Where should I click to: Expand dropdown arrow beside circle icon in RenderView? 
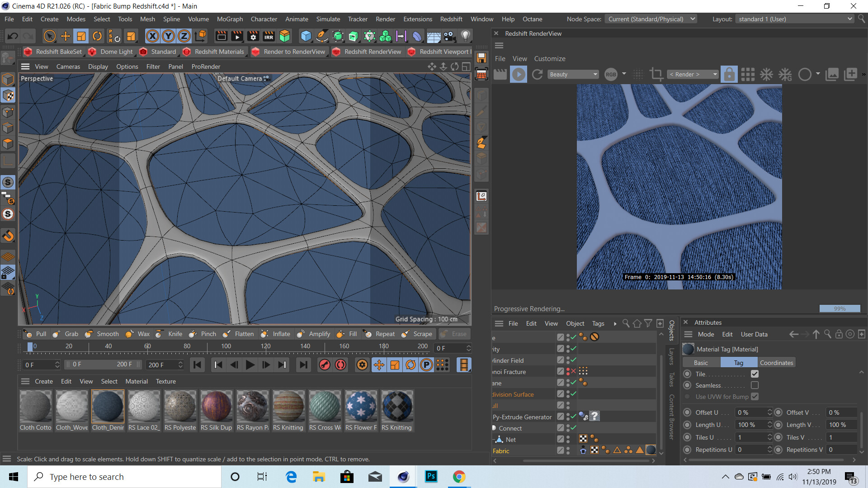tap(818, 74)
